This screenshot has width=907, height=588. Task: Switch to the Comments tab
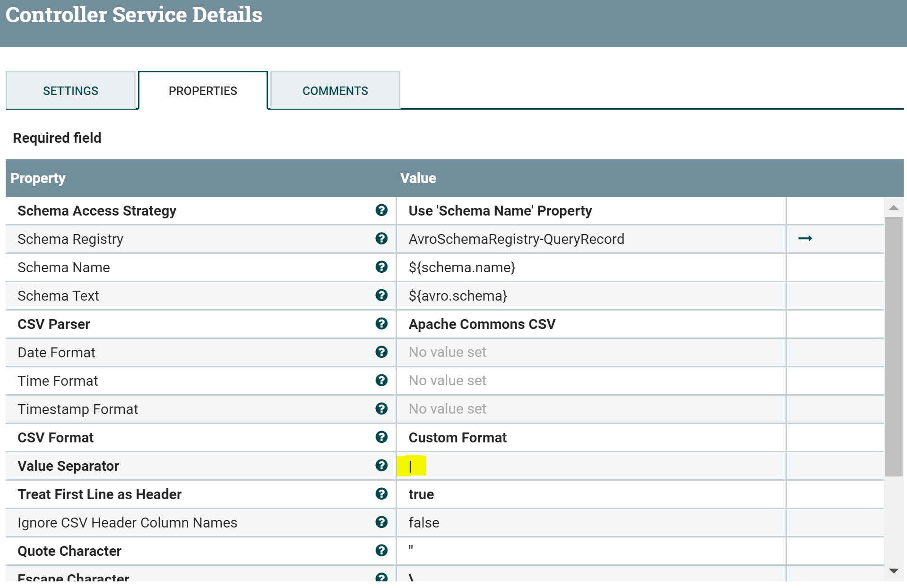pyautogui.click(x=335, y=91)
